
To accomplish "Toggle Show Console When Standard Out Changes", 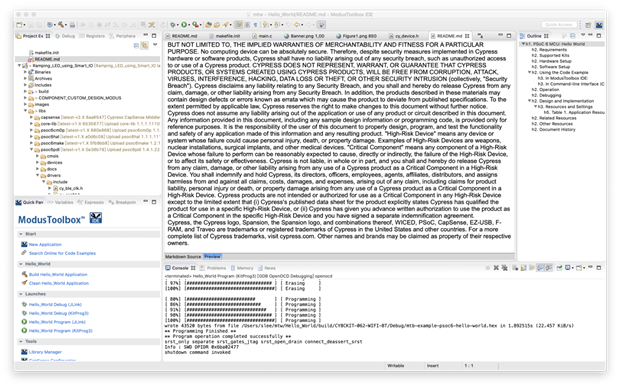I will (x=540, y=268).
